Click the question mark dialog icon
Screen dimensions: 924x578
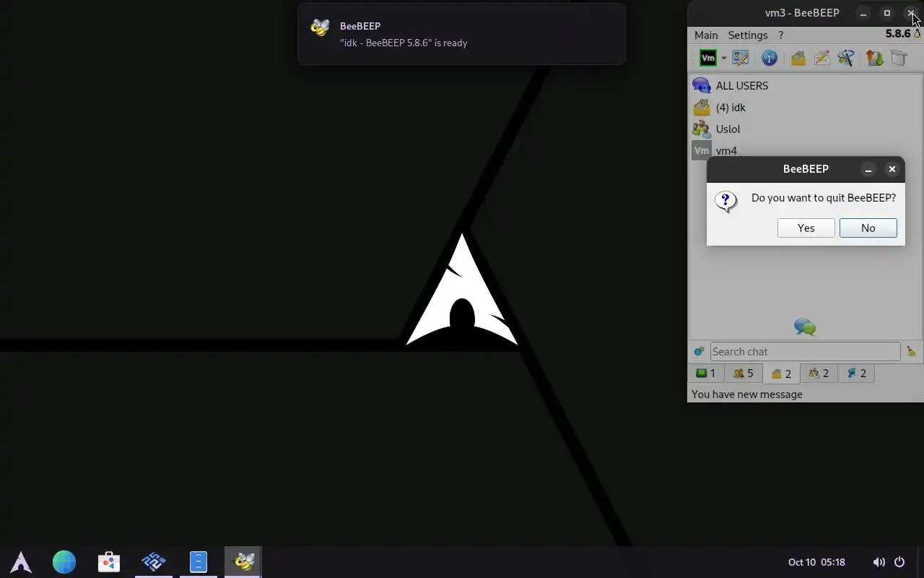click(725, 201)
